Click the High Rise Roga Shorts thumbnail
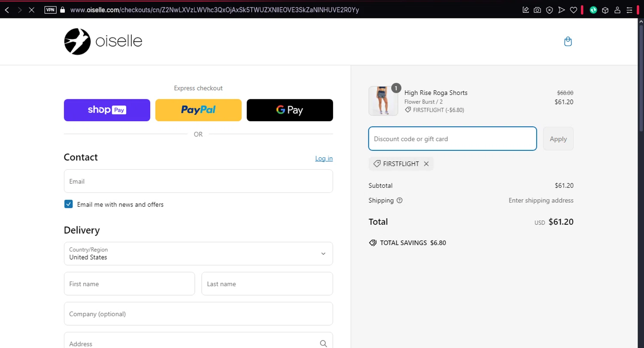Screen dimensions: 644x348 (x=383, y=101)
